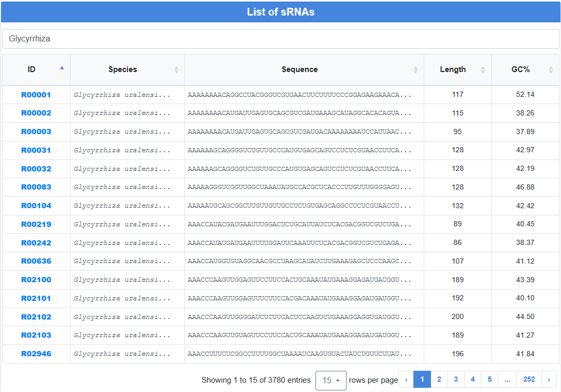Select length value 107
Viewport: 561px width, 392px height.
coord(457,261)
